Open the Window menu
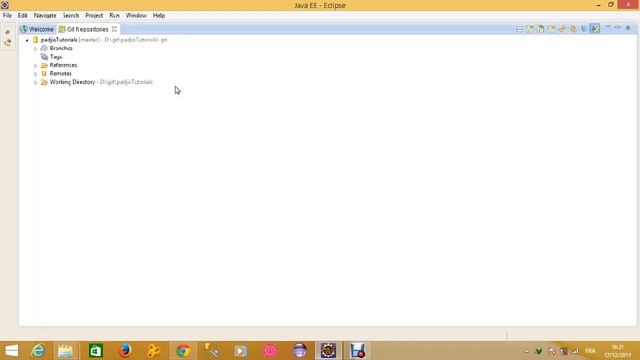This screenshot has height=360, width=640. 136,16
